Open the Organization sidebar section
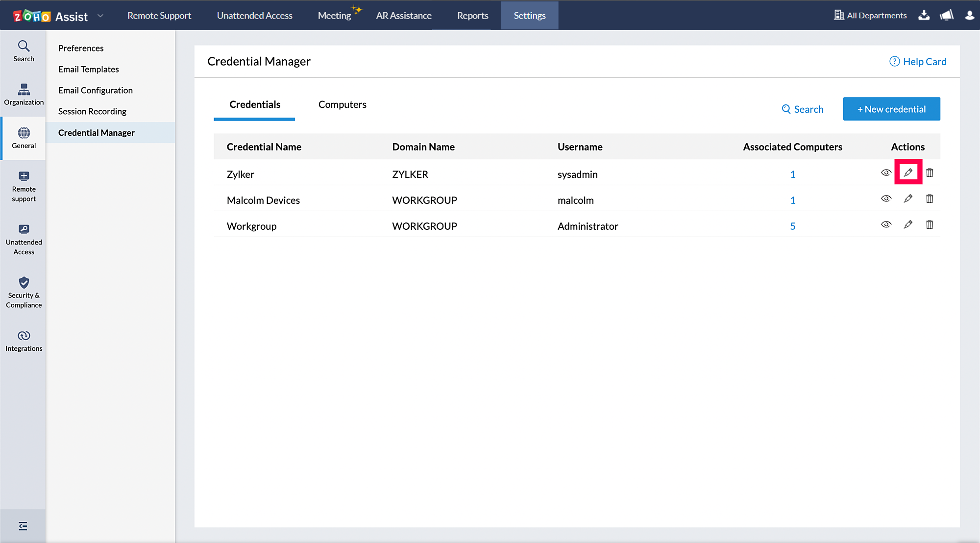980x543 pixels. (24, 95)
